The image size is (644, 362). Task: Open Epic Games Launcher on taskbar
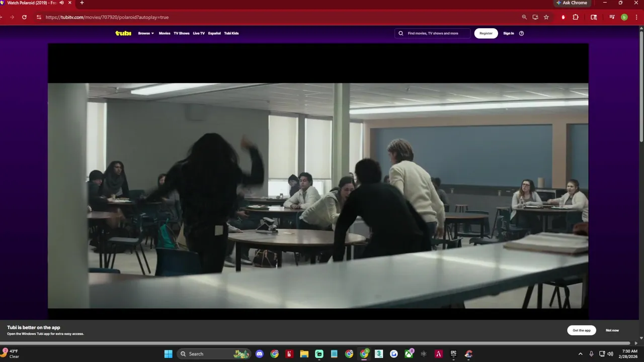coord(453,354)
